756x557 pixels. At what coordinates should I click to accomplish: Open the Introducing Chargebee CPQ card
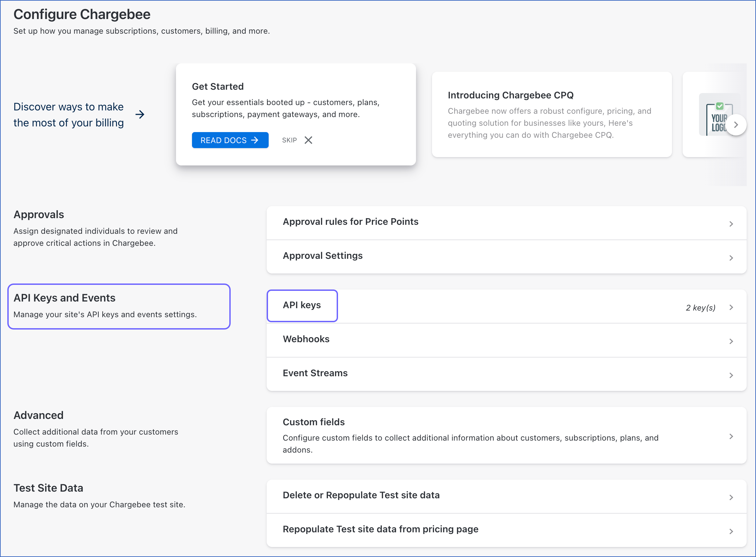tap(552, 115)
